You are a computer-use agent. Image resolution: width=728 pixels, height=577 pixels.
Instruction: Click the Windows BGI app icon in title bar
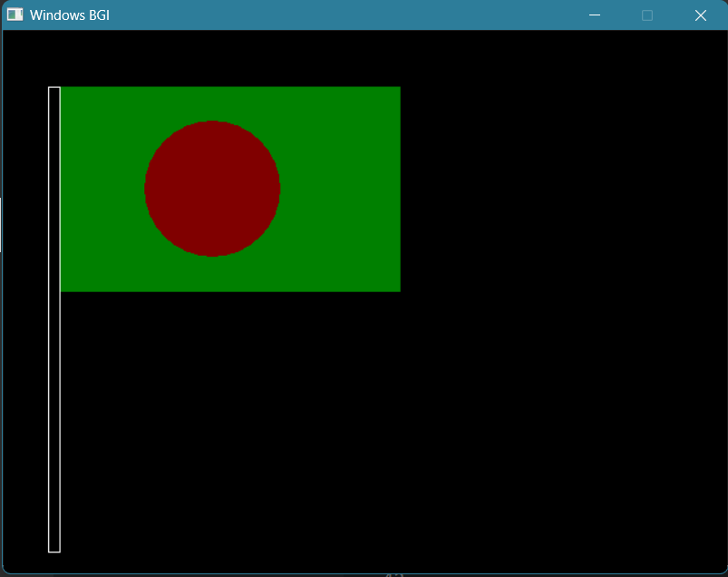point(15,15)
